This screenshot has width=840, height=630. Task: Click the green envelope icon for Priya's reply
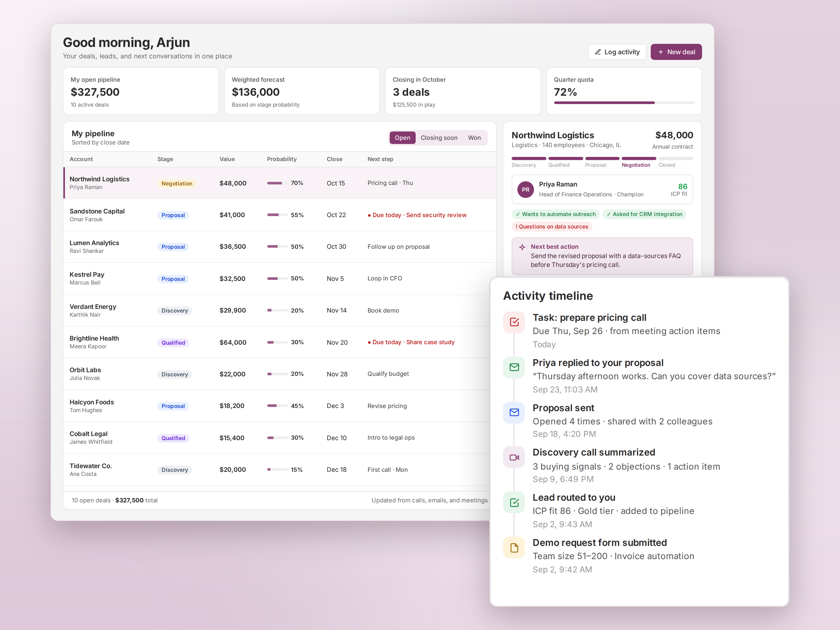514,367
